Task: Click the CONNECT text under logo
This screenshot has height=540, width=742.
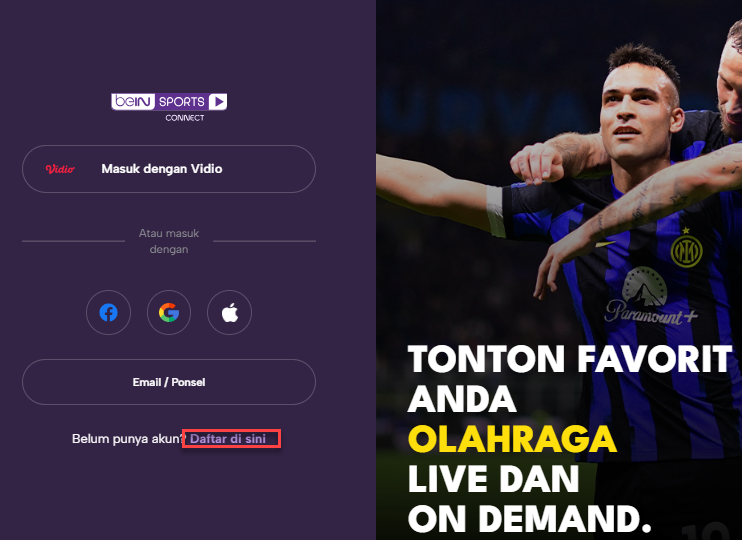Action: click(185, 118)
